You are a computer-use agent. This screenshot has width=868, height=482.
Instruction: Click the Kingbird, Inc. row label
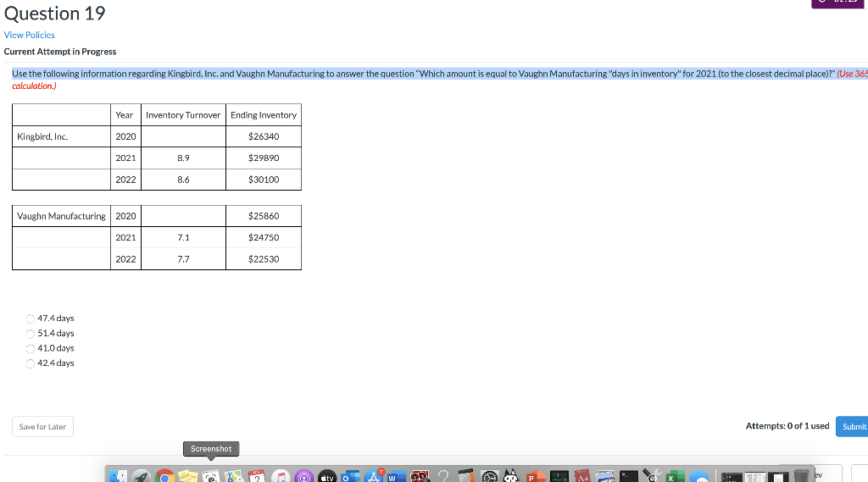[x=42, y=136]
